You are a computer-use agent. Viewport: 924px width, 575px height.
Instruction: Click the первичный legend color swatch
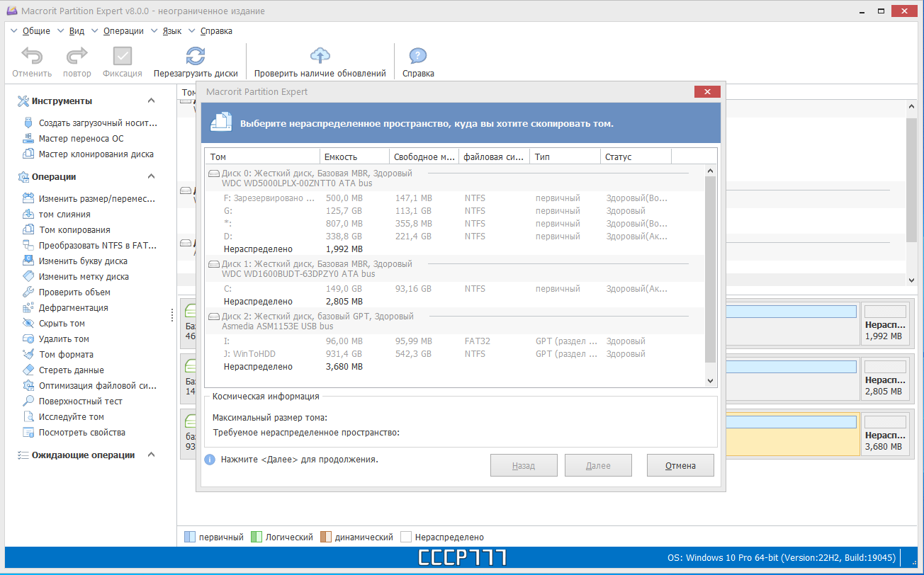[x=189, y=537]
